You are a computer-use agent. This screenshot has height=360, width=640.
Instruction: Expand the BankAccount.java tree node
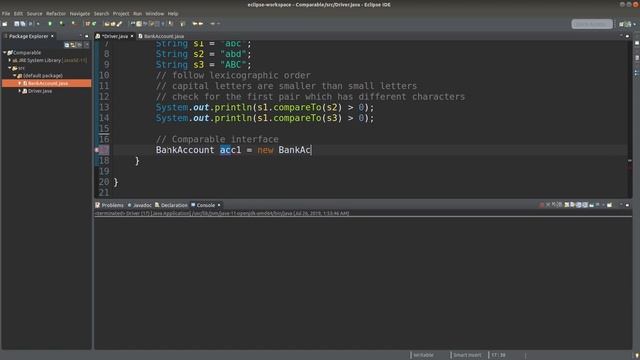(19, 83)
